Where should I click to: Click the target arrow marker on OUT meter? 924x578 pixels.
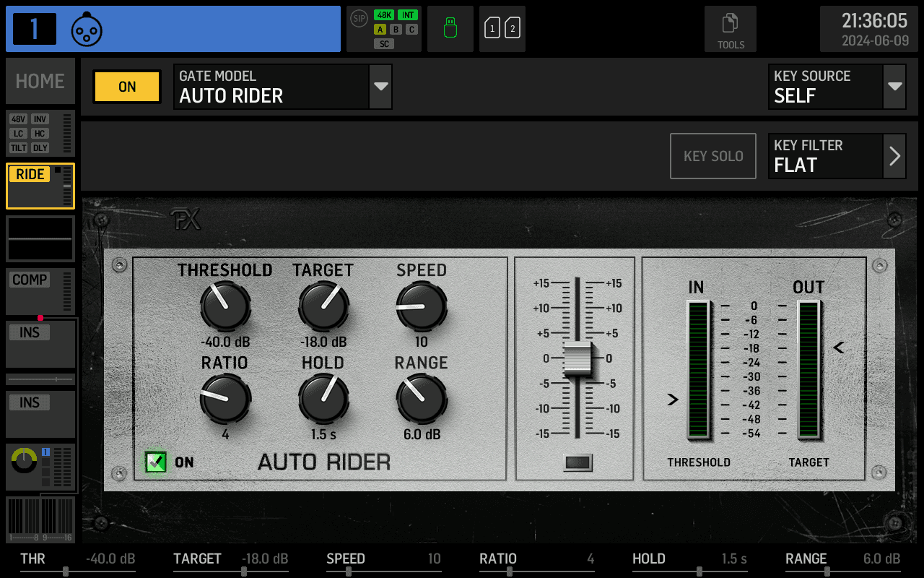pyautogui.click(x=838, y=348)
